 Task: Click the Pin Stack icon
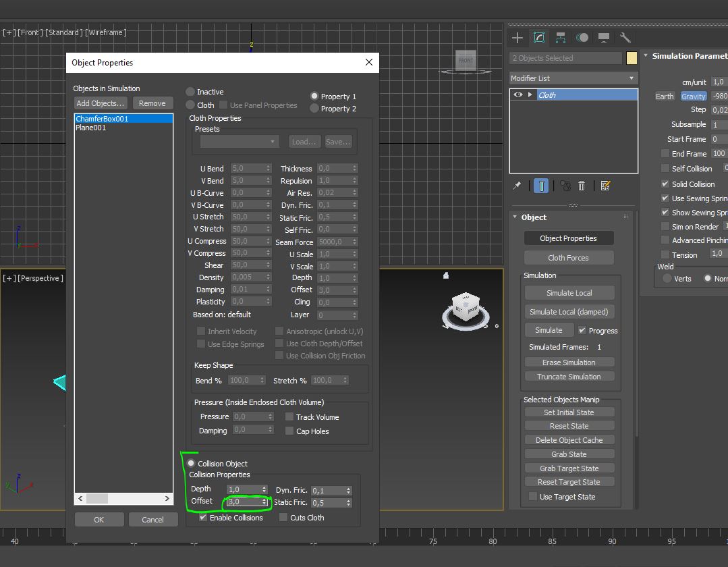(517, 186)
